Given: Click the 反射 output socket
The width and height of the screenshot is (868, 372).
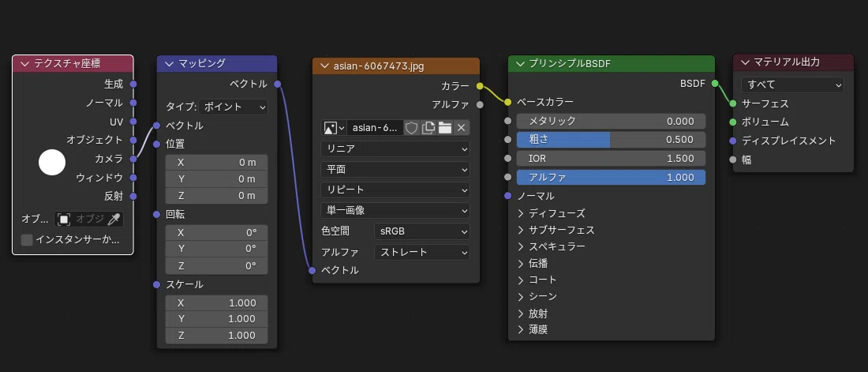Looking at the screenshot, I should point(133,196).
